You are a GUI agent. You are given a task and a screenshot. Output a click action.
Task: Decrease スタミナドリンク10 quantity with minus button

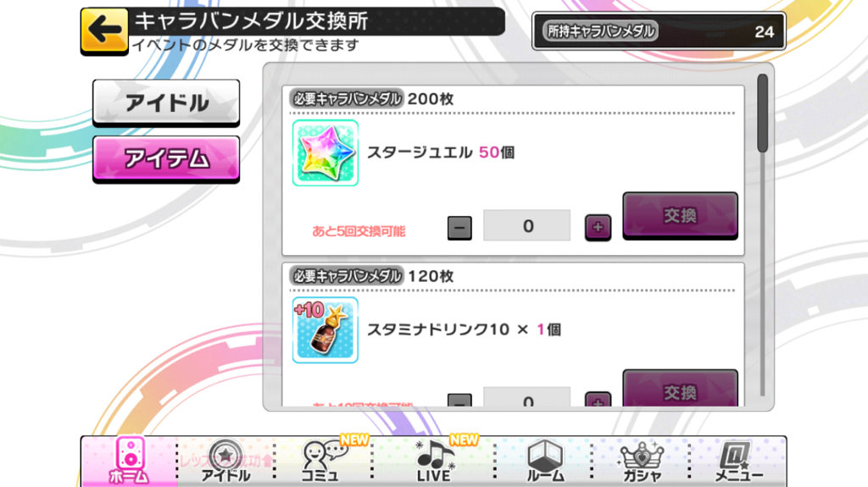(x=459, y=400)
